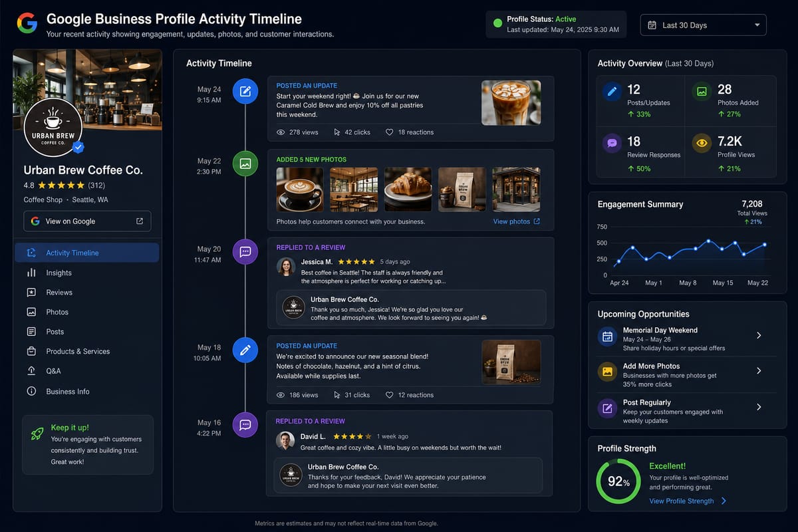Open View on Google button
798x532 pixels.
point(87,221)
